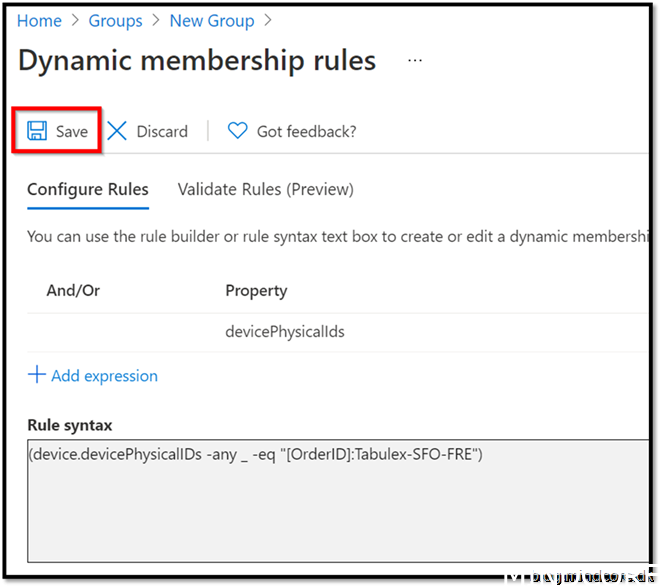
Task: Click the Discard X icon
Action: (118, 131)
